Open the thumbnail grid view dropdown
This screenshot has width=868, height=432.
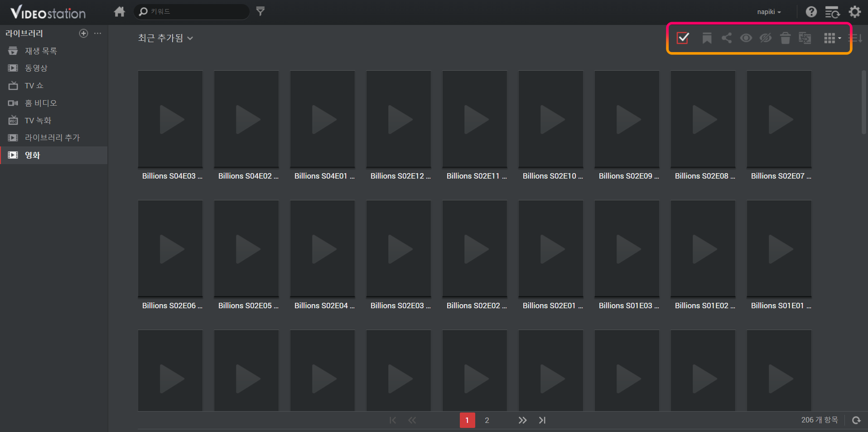(x=832, y=38)
